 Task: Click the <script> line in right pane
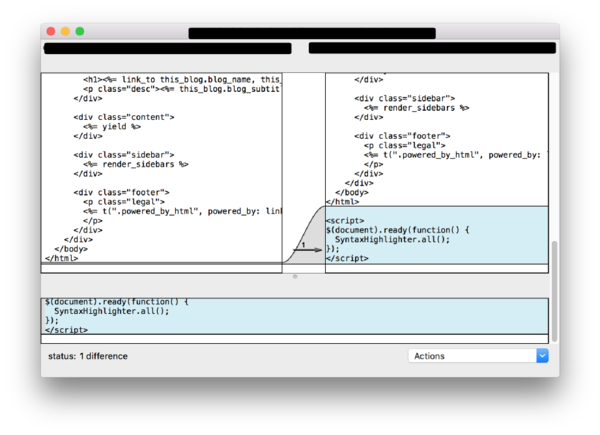pyautogui.click(x=345, y=220)
